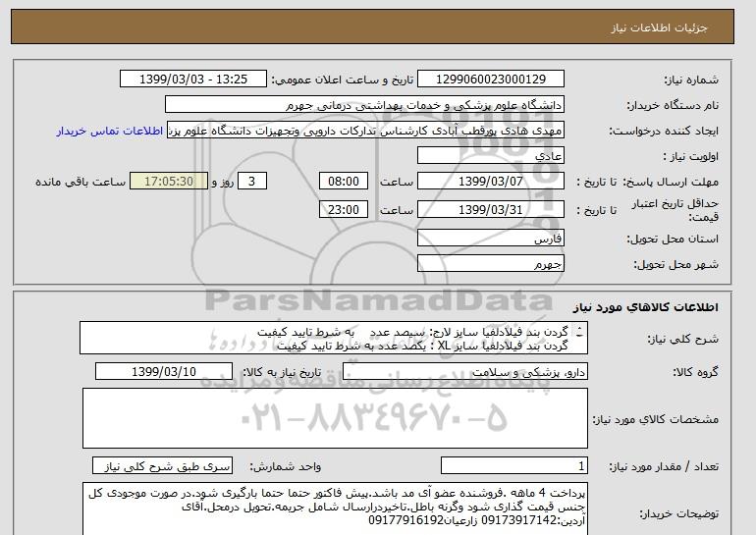Click the goods need date 1399/03/10
The height and width of the screenshot is (535, 756).
click(164, 372)
